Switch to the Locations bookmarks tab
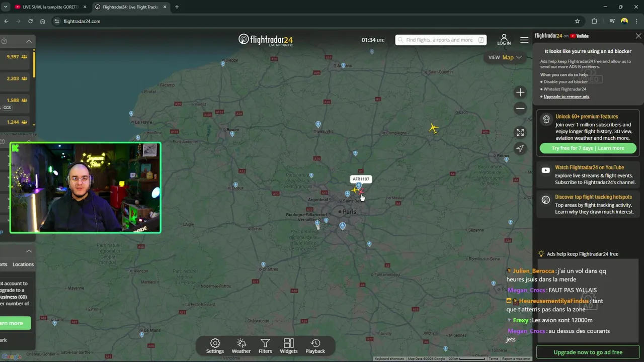Screen dimensions: 644x362 [23, 264]
